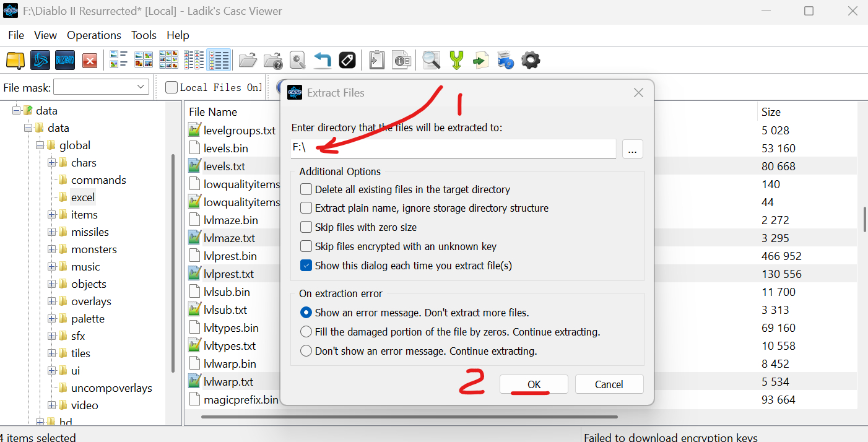This screenshot has width=868, height=442.
Task: Switch to the second thumbnail view-mode icon
Action: [x=144, y=60]
